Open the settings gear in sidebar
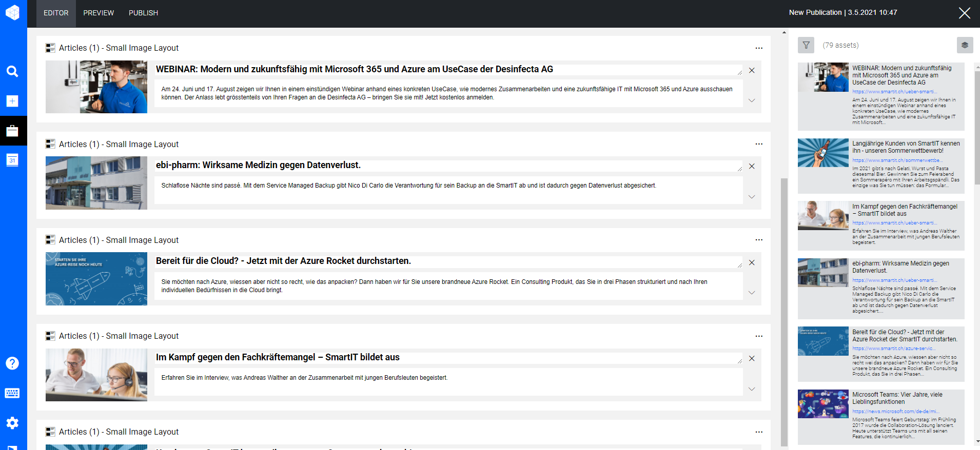980x450 pixels. pyautogui.click(x=12, y=423)
